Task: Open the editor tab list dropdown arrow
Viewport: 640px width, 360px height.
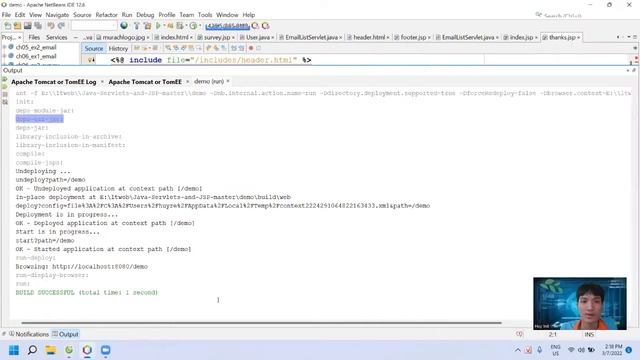Action: click(629, 37)
